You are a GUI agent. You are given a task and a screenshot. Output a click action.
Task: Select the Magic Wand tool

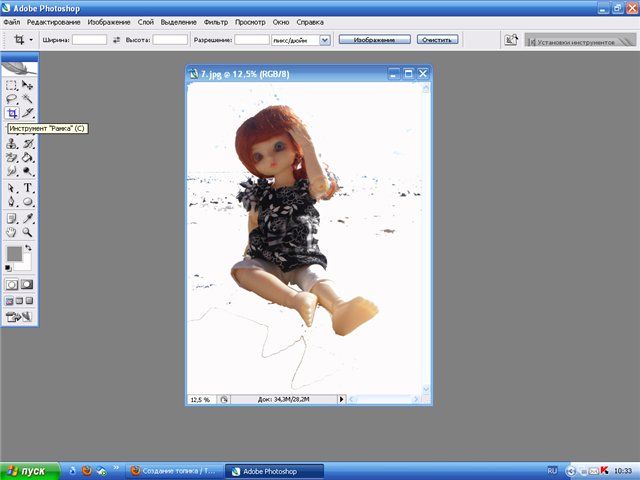pyautogui.click(x=28, y=100)
